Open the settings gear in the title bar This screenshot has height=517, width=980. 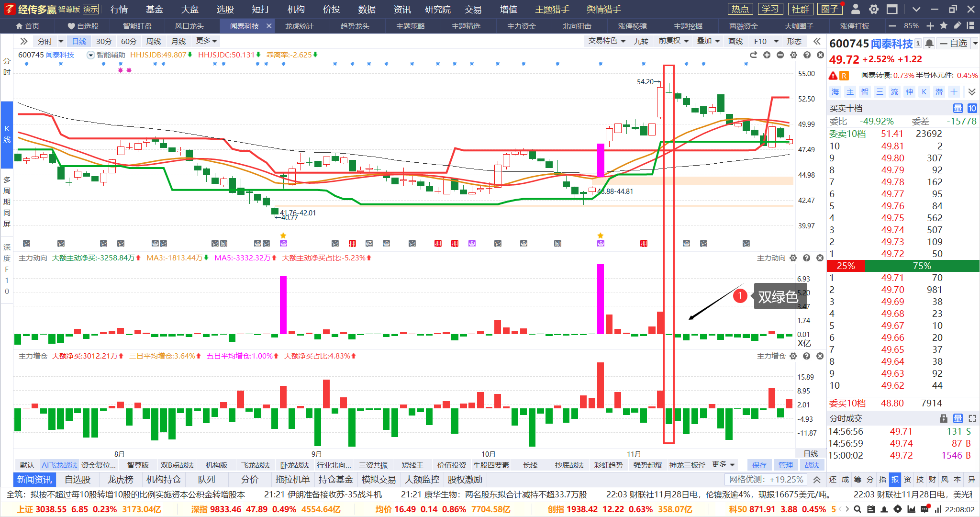(874, 9)
